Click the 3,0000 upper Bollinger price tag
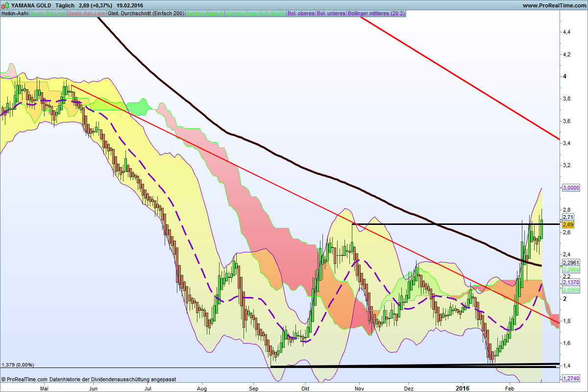The image size is (588, 392). tap(571, 188)
